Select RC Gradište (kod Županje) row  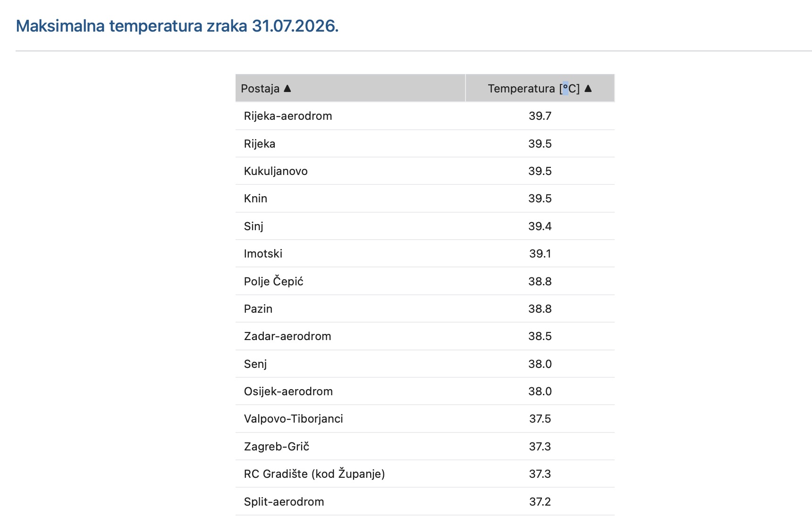pyautogui.click(x=425, y=474)
